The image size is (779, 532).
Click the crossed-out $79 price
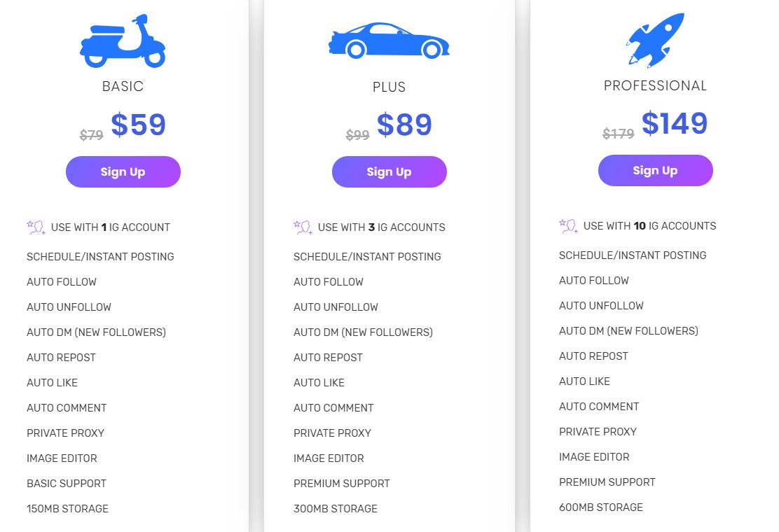point(92,135)
